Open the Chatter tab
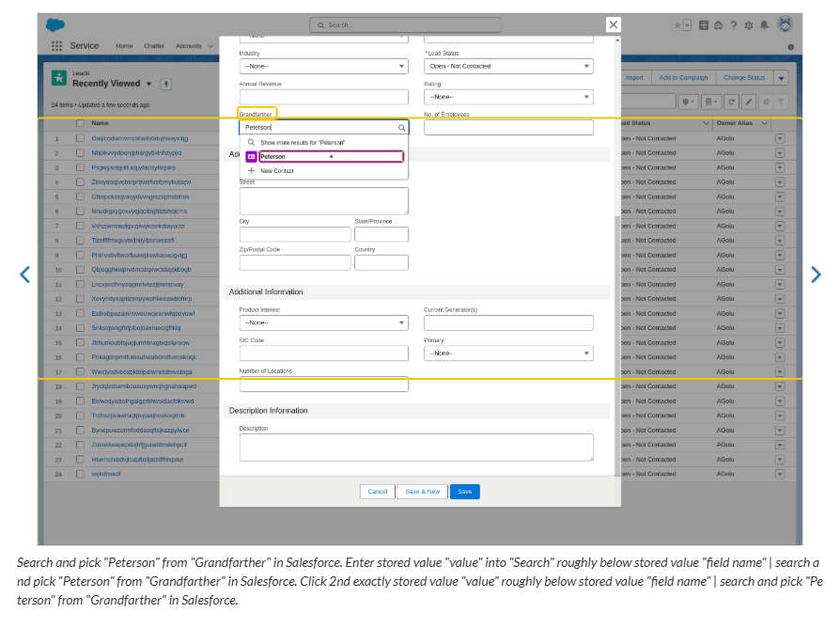This screenshot has width=840, height=629. [x=154, y=46]
